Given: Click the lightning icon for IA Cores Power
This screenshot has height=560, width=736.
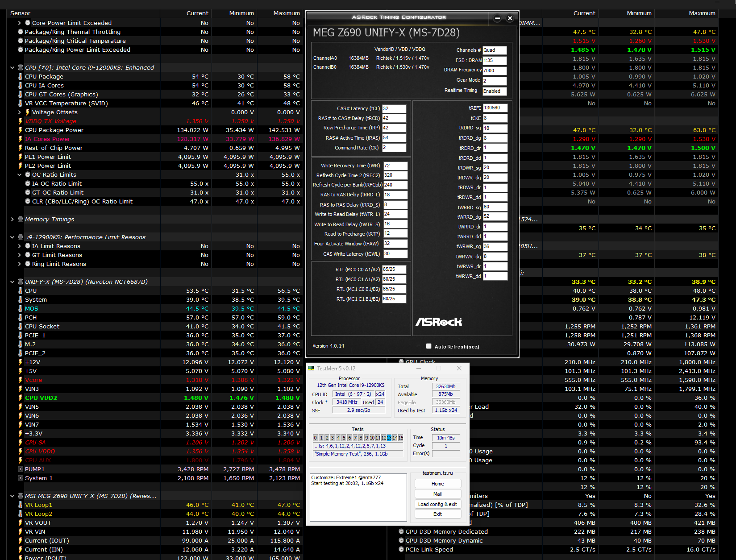Looking at the screenshot, I should (20, 139).
